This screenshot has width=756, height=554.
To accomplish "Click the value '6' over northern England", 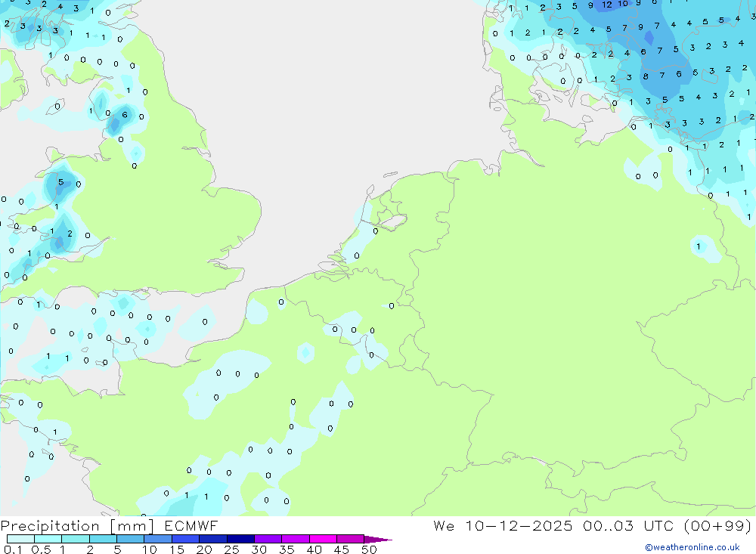I will point(125,115).
